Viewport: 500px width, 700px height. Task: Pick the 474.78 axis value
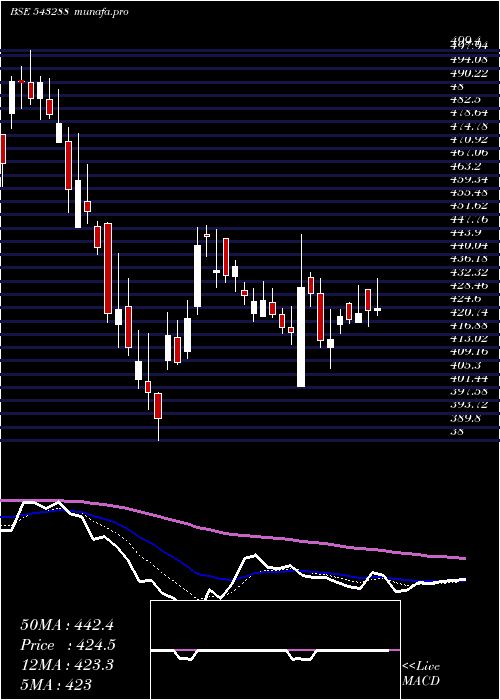pos(469,126)
